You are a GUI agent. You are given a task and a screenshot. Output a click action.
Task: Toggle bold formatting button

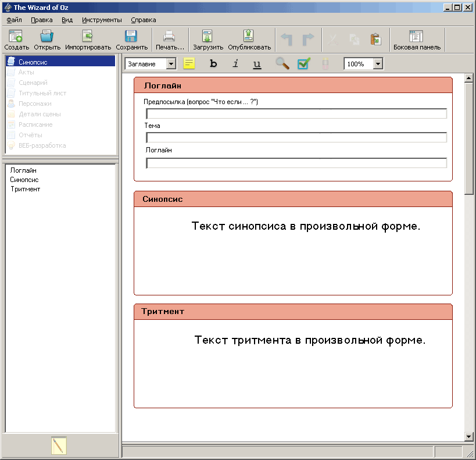tap(213, 63)
